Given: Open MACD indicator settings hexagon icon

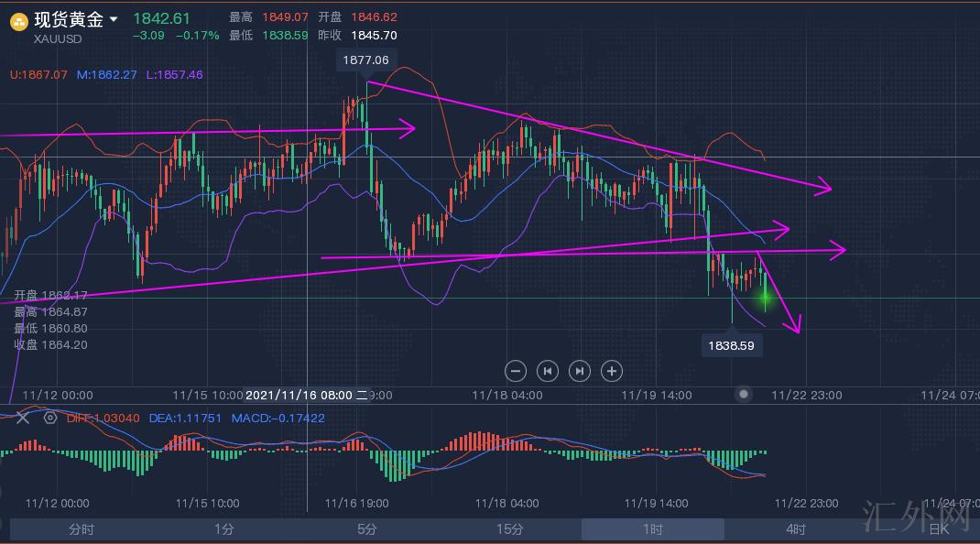Looking at the screenshot, I should click(x=50, y=418).
